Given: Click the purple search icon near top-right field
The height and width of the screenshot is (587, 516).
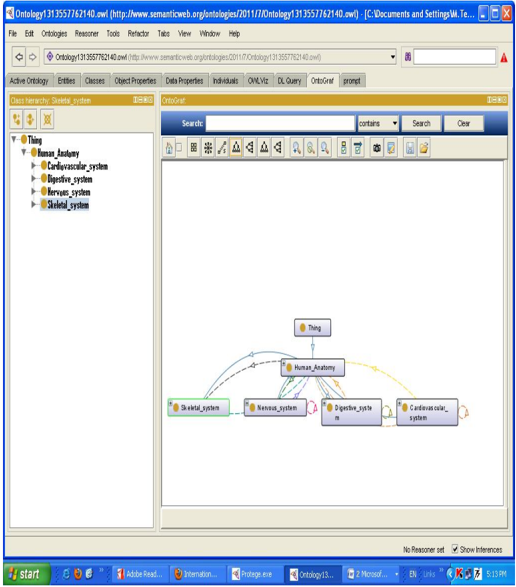Looking at the screenshot, I should pos(408,57).
